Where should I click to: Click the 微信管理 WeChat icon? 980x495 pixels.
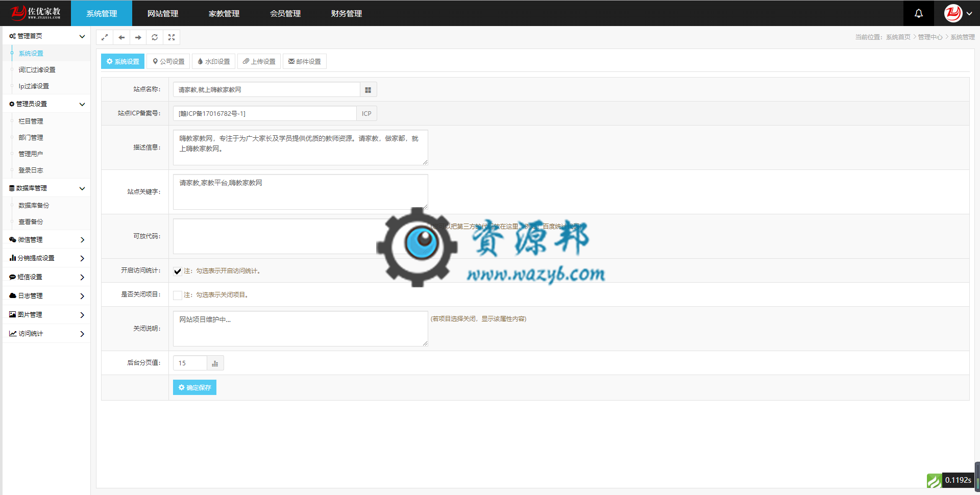pos(13,240)
